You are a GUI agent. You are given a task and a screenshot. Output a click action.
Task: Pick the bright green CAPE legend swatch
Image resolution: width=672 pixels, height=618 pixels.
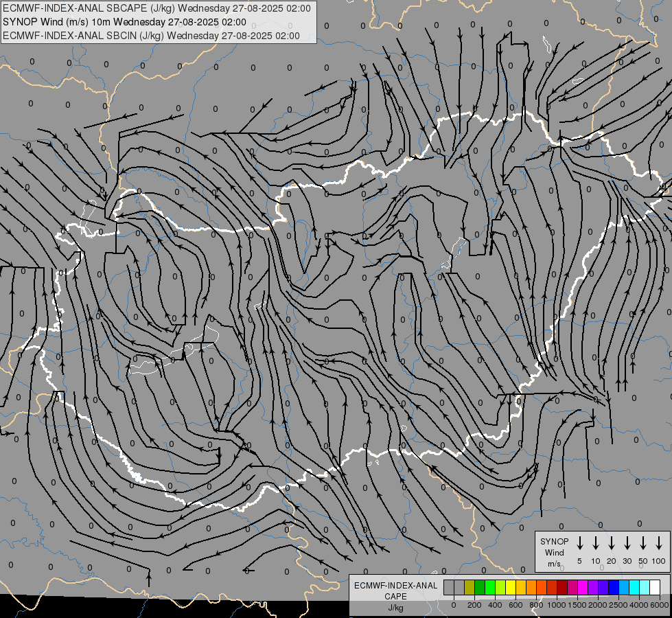click(490, 587)
